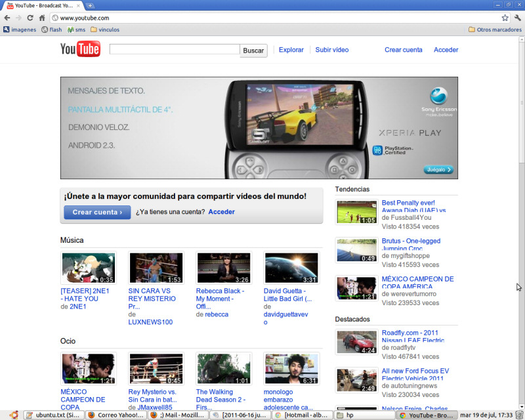Click the Buscar search button

(x=253, y=51)
